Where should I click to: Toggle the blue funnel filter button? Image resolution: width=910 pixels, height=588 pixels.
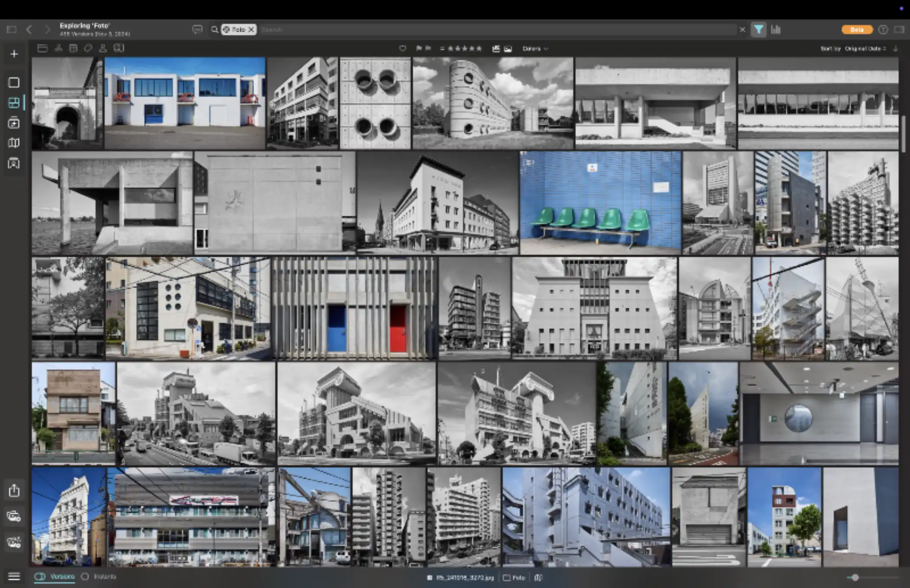coord(759,29)
